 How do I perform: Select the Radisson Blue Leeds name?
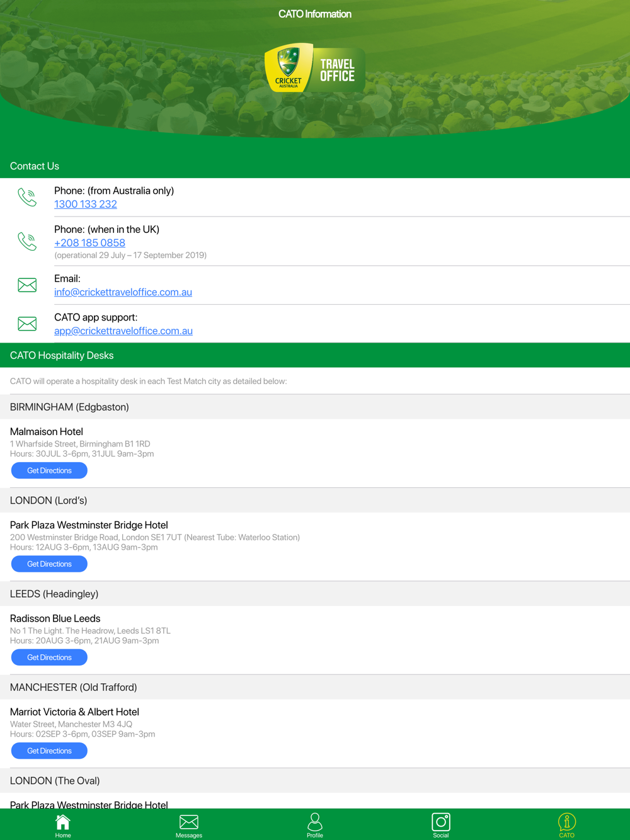(55, 618)
